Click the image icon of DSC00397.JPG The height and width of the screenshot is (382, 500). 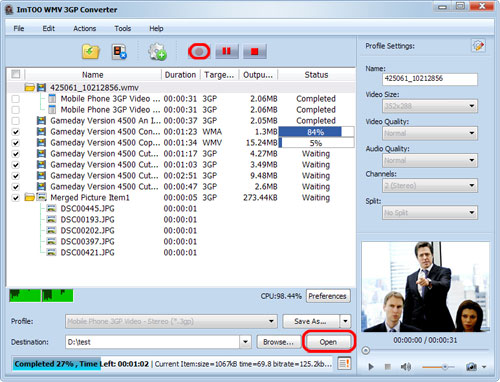coord(51,242)
